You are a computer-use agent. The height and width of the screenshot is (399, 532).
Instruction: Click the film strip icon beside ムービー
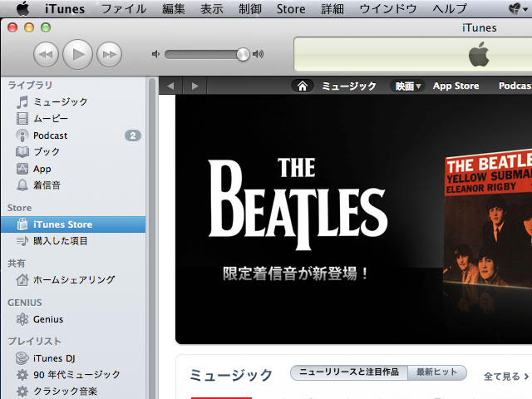22,118
